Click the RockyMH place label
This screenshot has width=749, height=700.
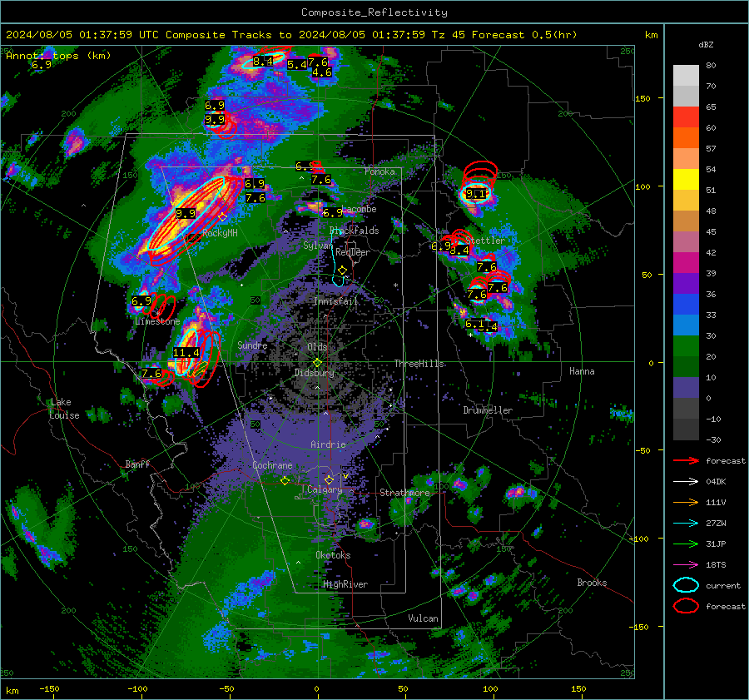pyautogui.click(x=220, y=233)
